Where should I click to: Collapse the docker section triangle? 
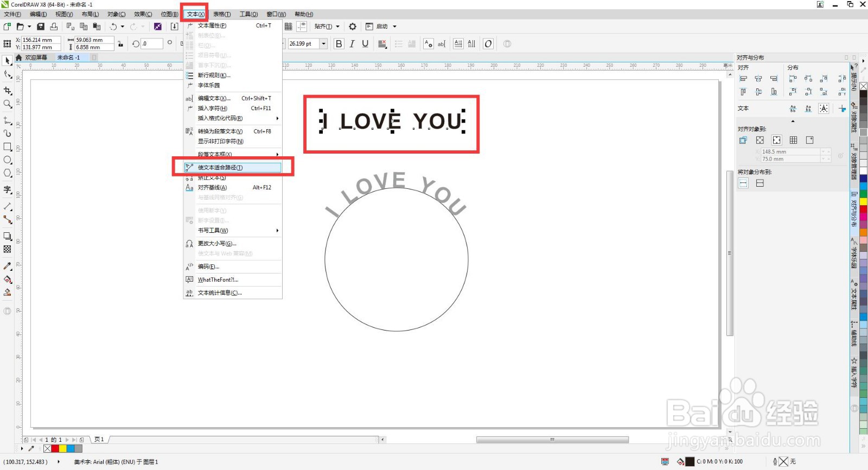point(793,121)
